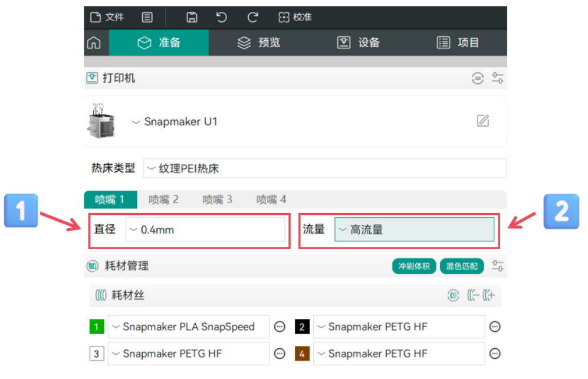588x379 pixels.
Task: Click the brown filament 4 color swatch
Action: click(302, 354)
